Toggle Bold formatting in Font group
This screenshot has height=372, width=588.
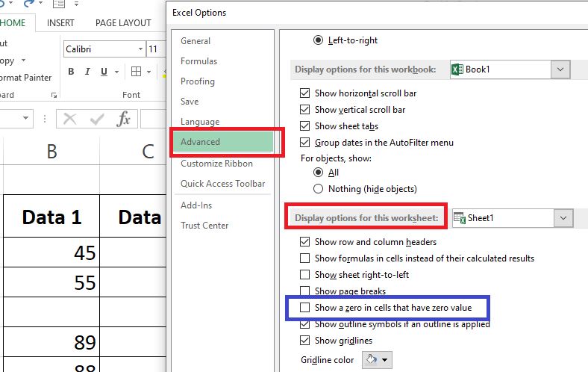point(71,71)
